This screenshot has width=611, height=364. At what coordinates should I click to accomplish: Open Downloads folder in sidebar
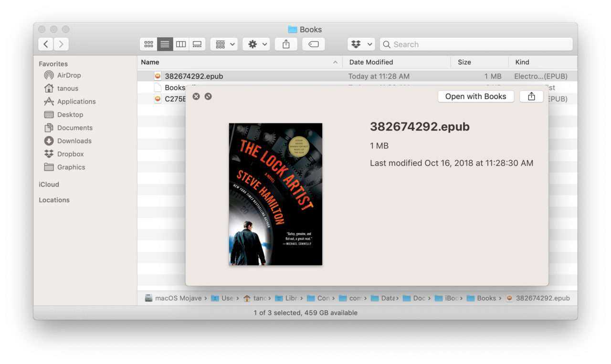(74, 141)
